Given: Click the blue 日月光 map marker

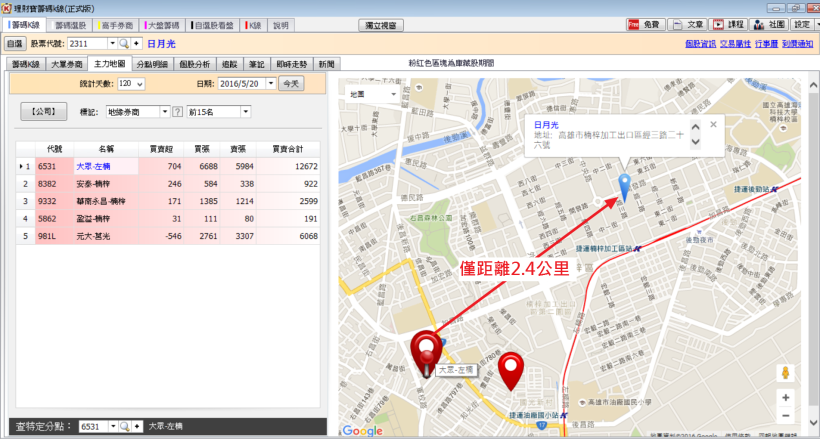Looking at the screenshot, I should pos(625,186).
